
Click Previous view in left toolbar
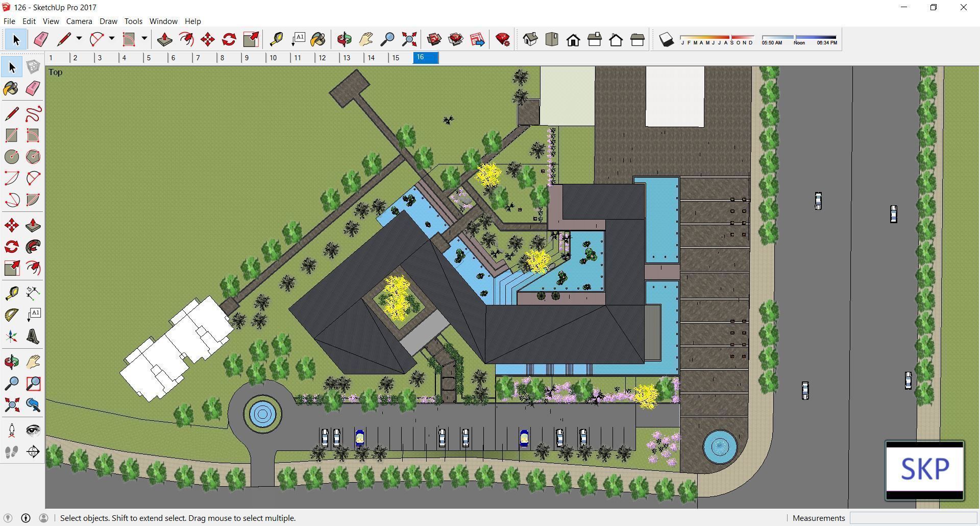click(33, 405)
